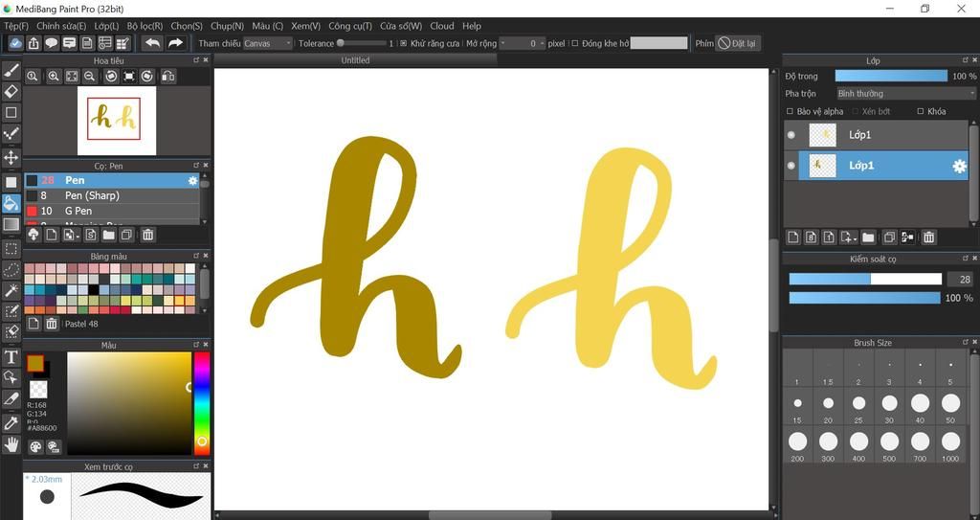Open the Tệp(F) menu
Viewport: 980px width, 520px height.
coord(16,26)
